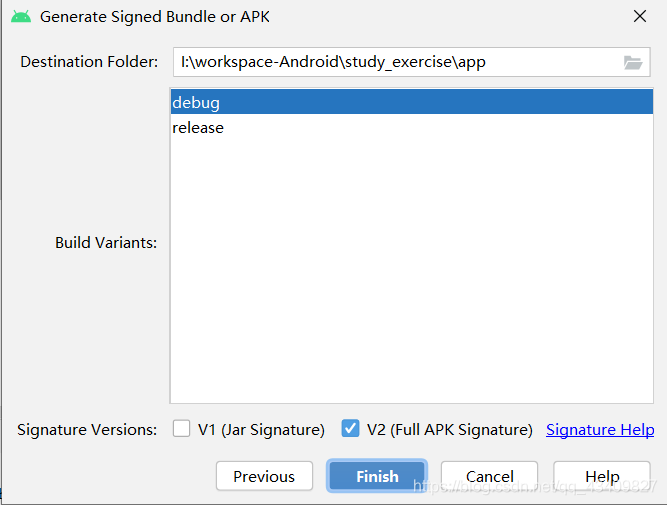Click the Build Variants label
The width and height of the screenshot is (667, 505).
click(106, 243)
